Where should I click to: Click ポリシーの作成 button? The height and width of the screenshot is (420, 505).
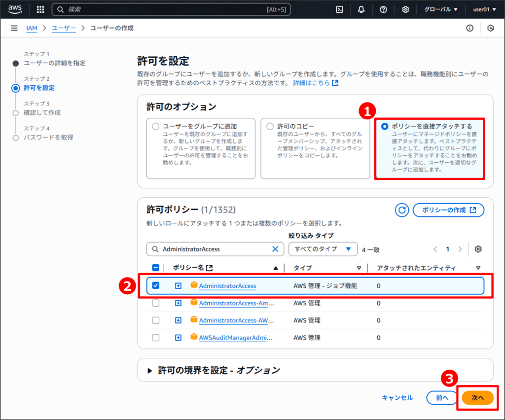(448, 210)
